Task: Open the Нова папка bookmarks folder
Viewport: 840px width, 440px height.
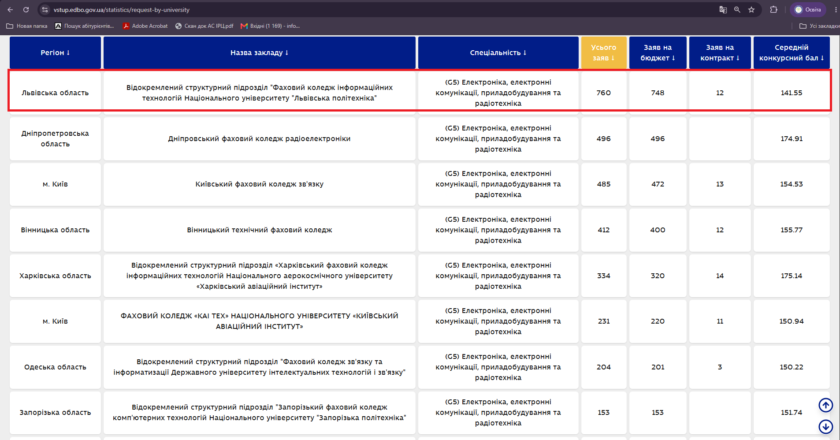Action: [x=27, y=26]
